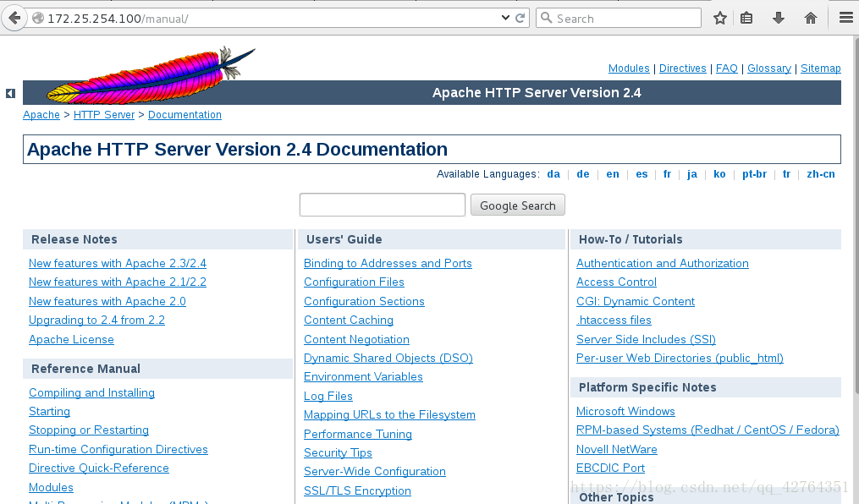Bookmark this page with the star icon

[720, 18]
